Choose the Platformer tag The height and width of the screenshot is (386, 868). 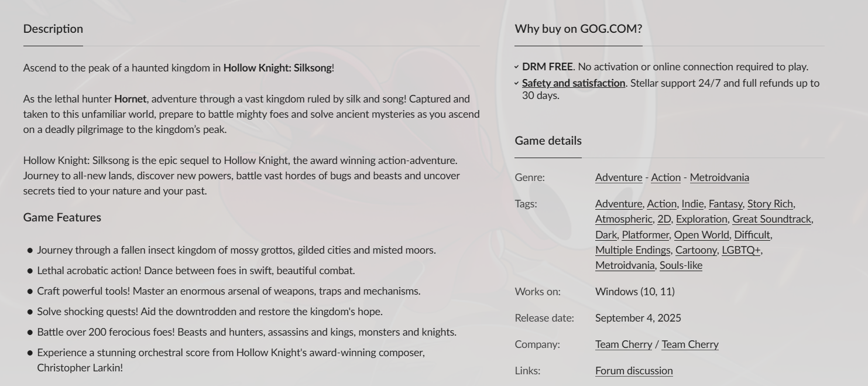pyautogui.click(x=645, y=235)
